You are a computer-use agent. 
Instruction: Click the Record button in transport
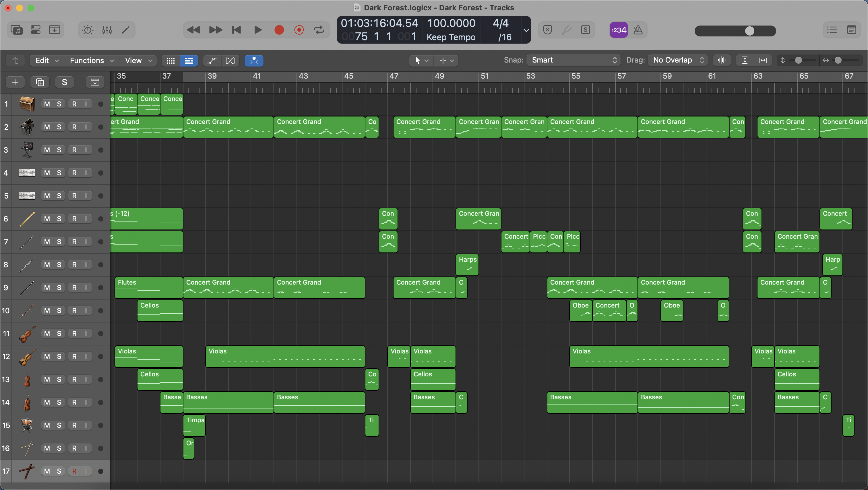tap(279, 30)
